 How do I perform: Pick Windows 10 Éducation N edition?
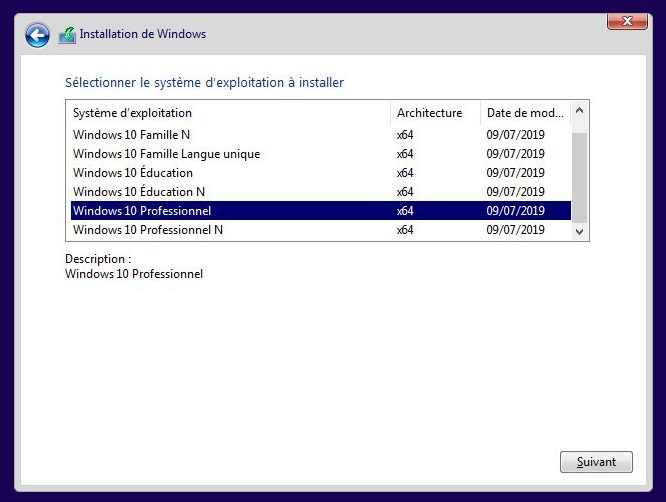pos(139,192)
